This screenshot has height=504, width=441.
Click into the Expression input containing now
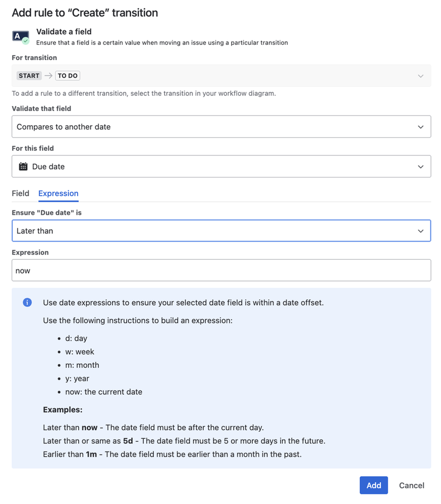[222, 270]
